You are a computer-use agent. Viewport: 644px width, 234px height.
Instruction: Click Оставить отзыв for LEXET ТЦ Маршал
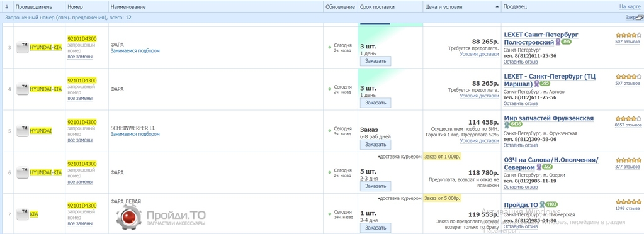tap(521, 103)
